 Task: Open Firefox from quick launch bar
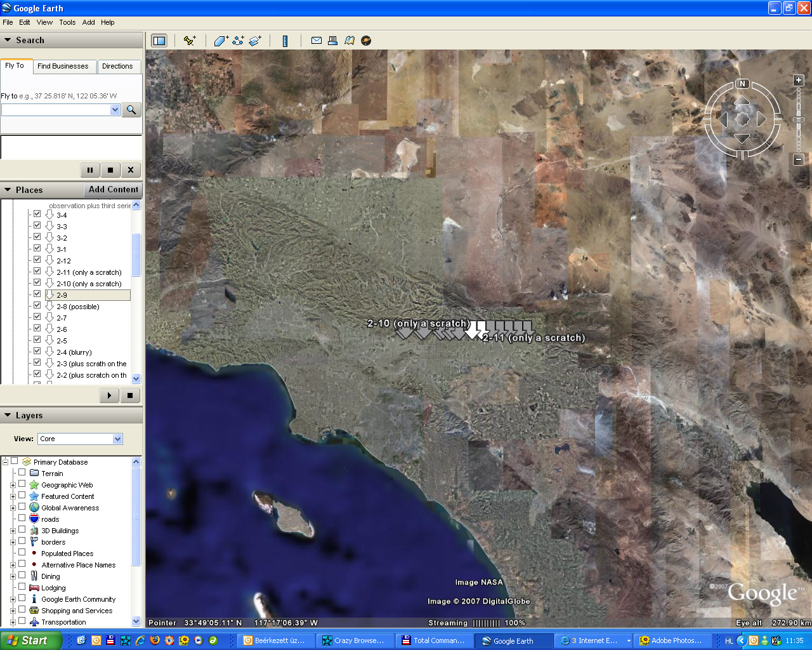point(155,640)
